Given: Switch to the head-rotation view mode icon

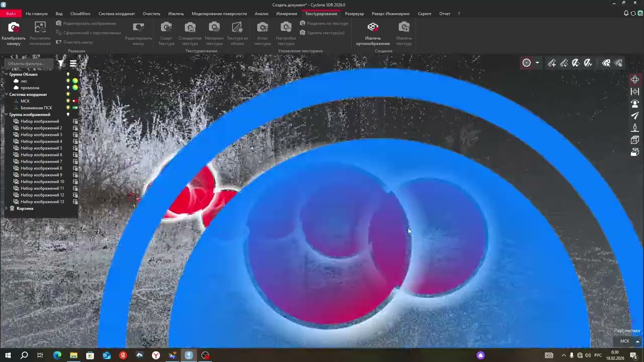Looking at the screenshot, I should click(x=635, y=104).
